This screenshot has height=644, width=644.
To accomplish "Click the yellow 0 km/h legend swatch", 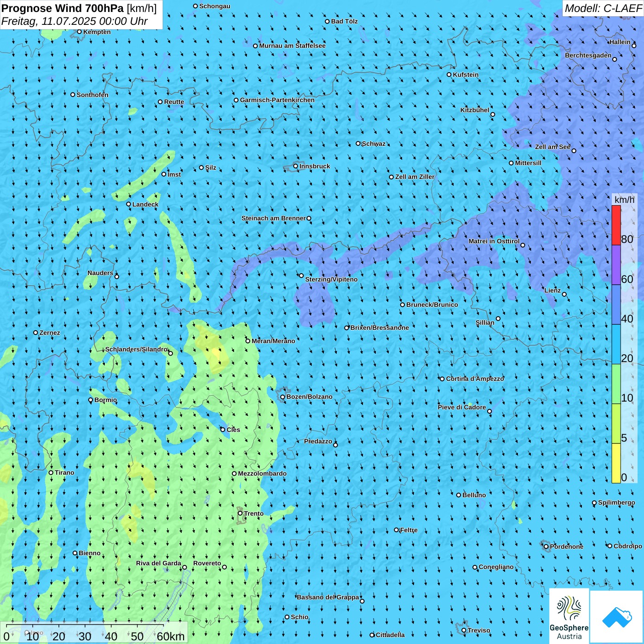I will (616, 463).
